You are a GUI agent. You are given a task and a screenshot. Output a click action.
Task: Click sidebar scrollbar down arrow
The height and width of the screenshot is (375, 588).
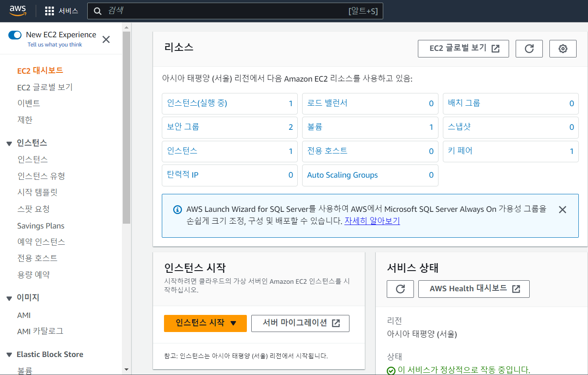(126, 370)
